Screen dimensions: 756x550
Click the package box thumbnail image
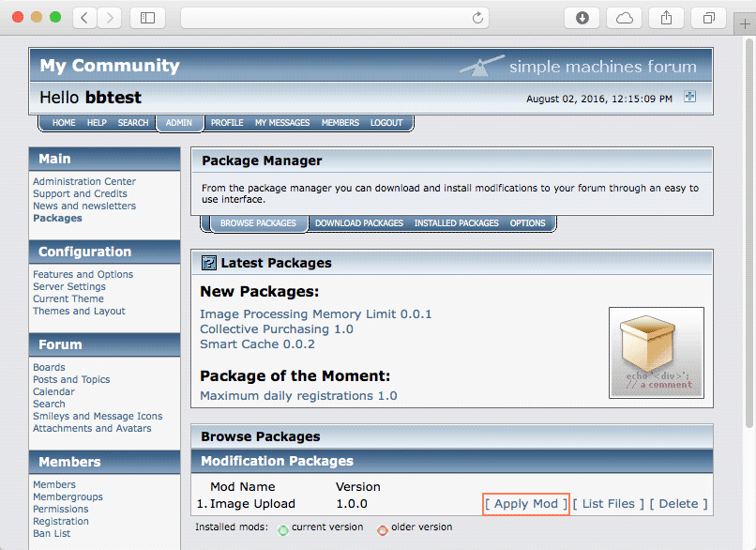(x=657, y=353)
